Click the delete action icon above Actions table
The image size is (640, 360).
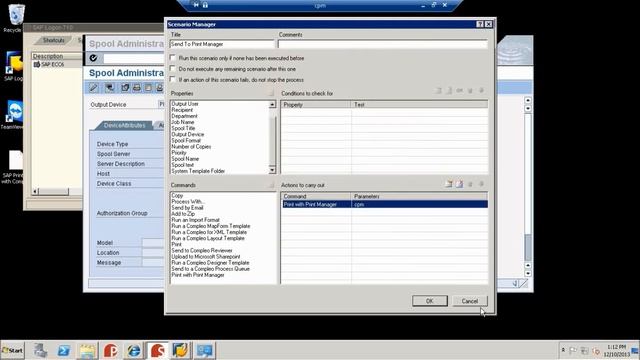pos(460,184)
